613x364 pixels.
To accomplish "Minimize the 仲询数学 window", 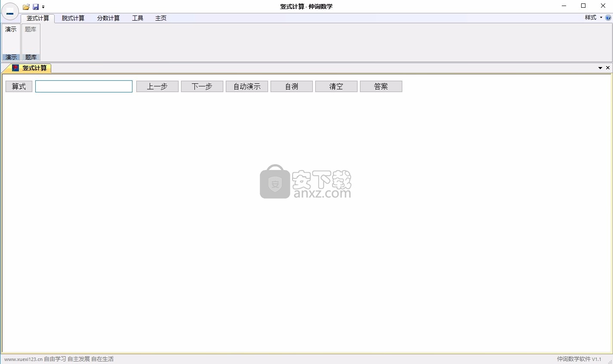I will click(564, 6).
